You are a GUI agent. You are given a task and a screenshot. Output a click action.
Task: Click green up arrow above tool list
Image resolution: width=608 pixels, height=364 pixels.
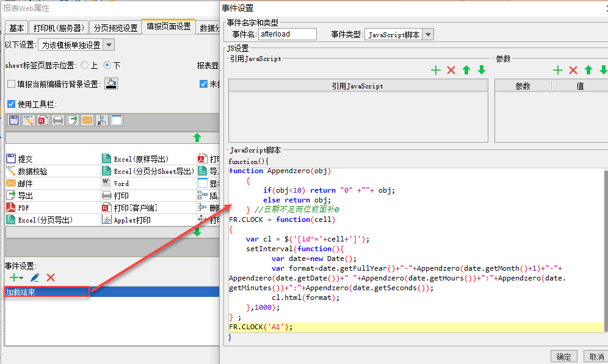point(197,137)
